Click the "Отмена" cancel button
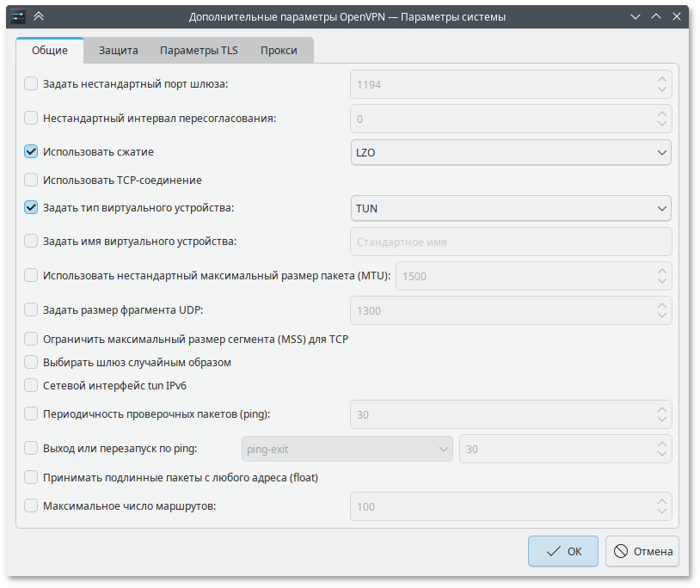This screenshot has height=588, width=700. tap(642, 552)
